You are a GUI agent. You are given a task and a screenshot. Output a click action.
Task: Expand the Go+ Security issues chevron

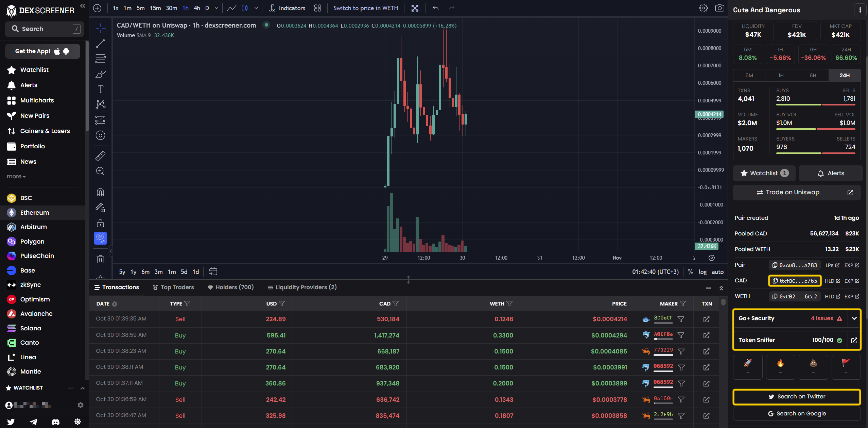click(x=854, y=318)
